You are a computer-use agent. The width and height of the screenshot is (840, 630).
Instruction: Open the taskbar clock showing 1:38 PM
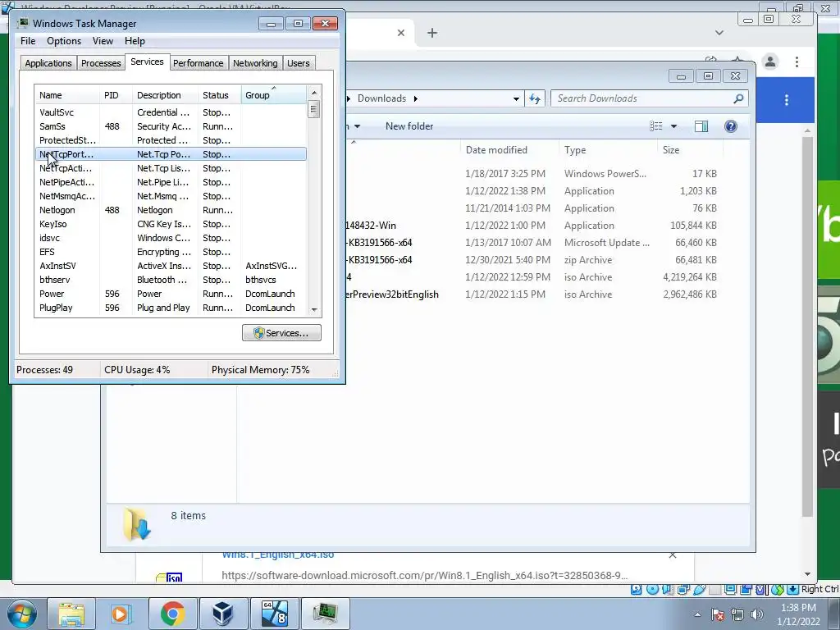(798, 614)
